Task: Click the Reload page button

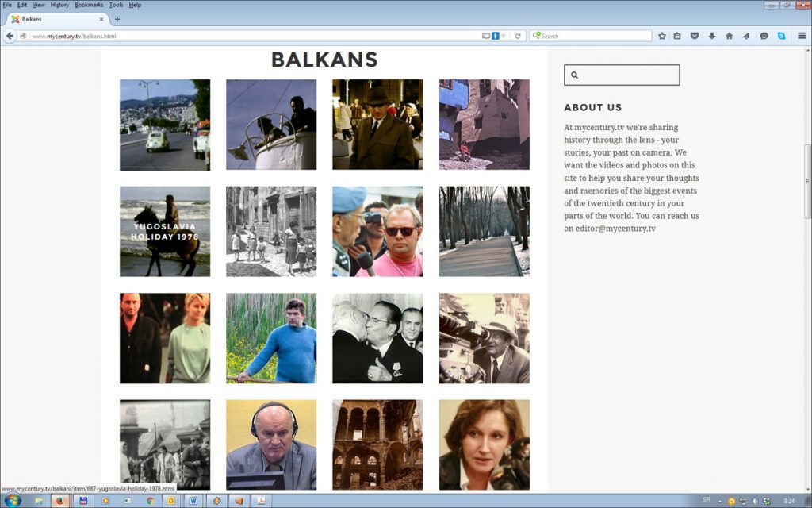Action: tap(518, 36)
